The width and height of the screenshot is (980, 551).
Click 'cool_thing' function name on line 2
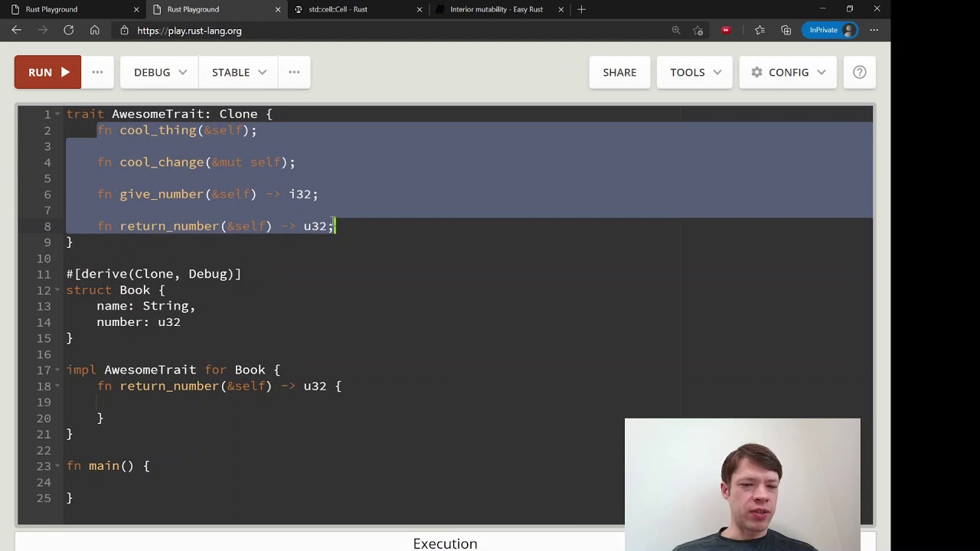tap(158, 130)
